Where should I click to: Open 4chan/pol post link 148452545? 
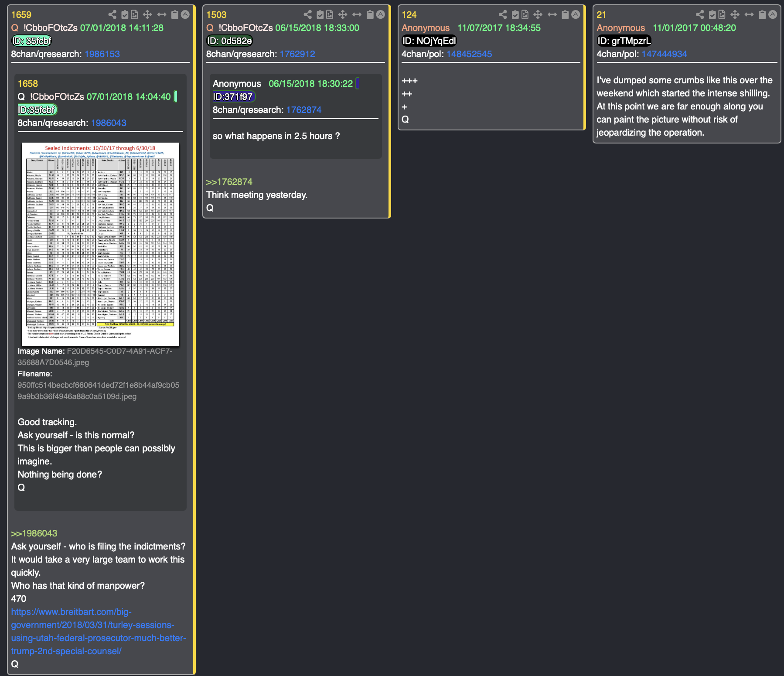(x=469, y=54)
